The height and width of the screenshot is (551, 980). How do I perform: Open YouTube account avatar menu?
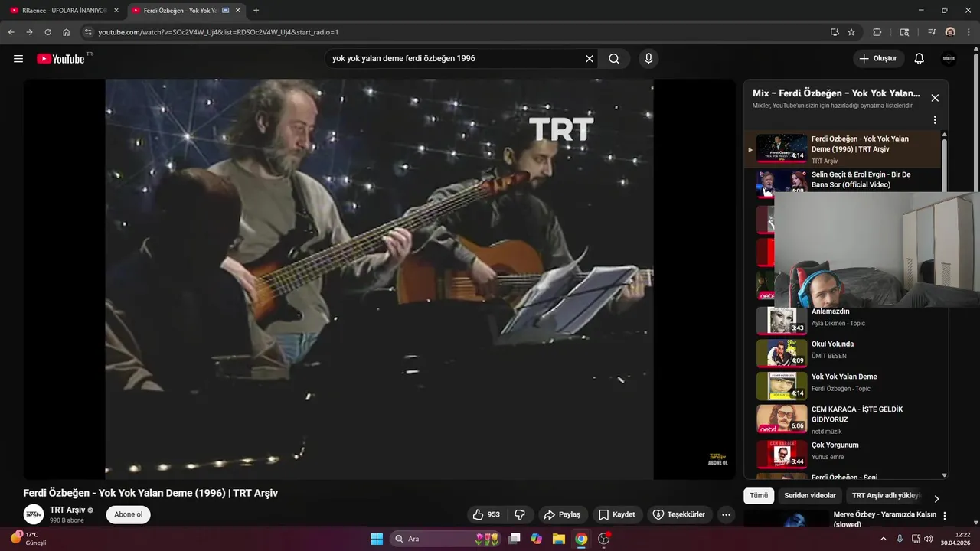pyautogui.click(x=949, y=59)
